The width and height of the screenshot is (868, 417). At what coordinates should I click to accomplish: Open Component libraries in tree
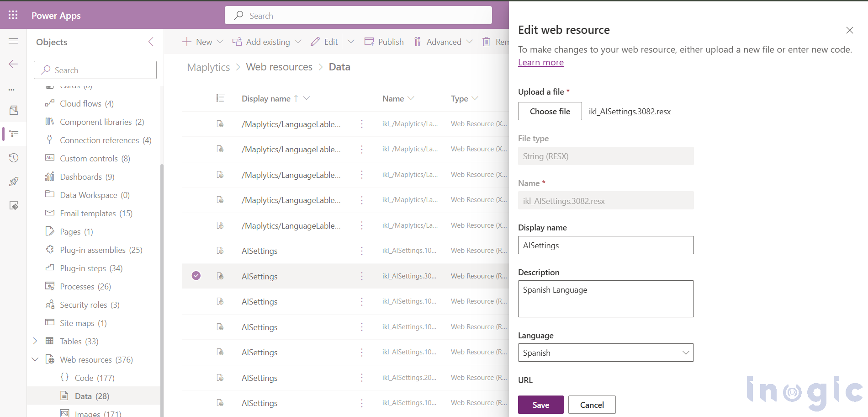102,122
